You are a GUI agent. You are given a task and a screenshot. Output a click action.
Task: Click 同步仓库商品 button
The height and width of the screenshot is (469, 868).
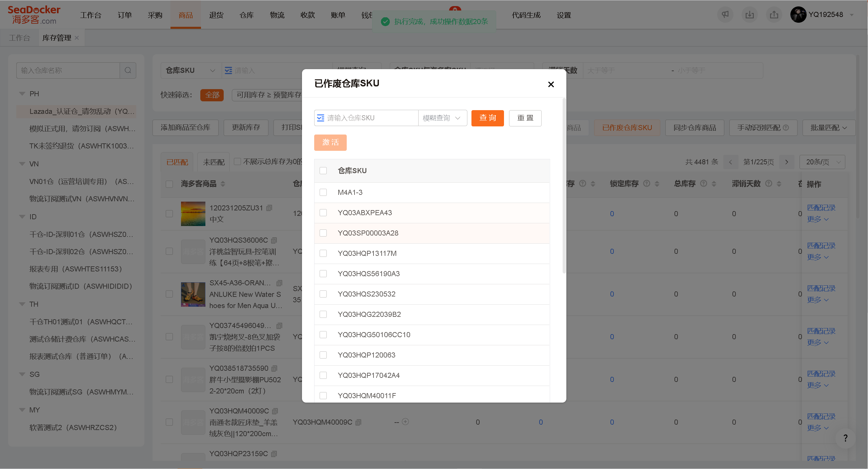(x=694, y=128)
